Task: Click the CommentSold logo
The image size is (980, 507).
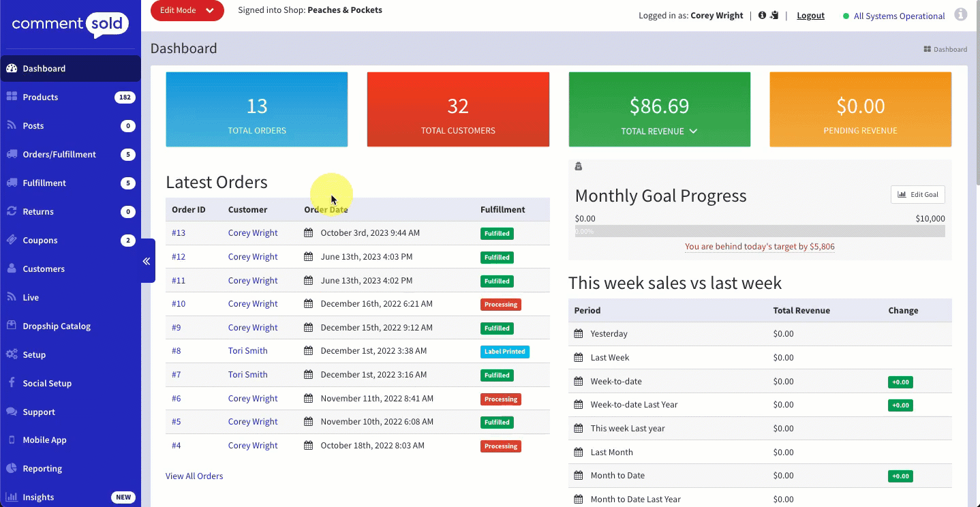Action: [x=70, y=25]
